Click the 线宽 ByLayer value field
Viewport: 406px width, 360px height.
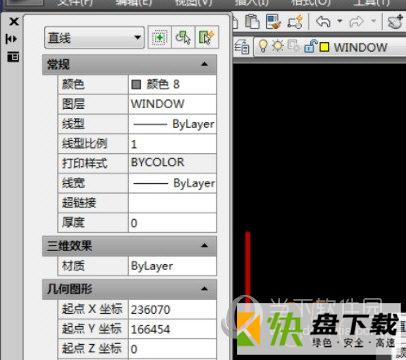click(x=172, y=183)
